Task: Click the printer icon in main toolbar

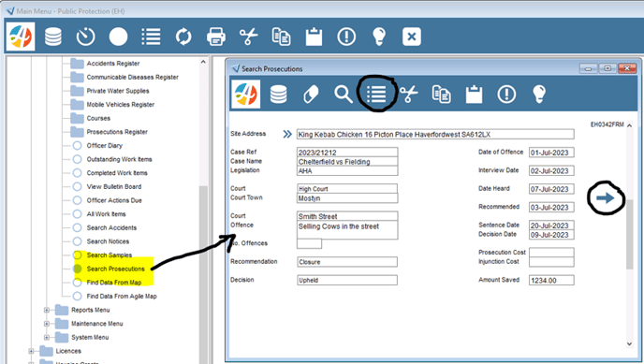Action: [x=216, y=36]
